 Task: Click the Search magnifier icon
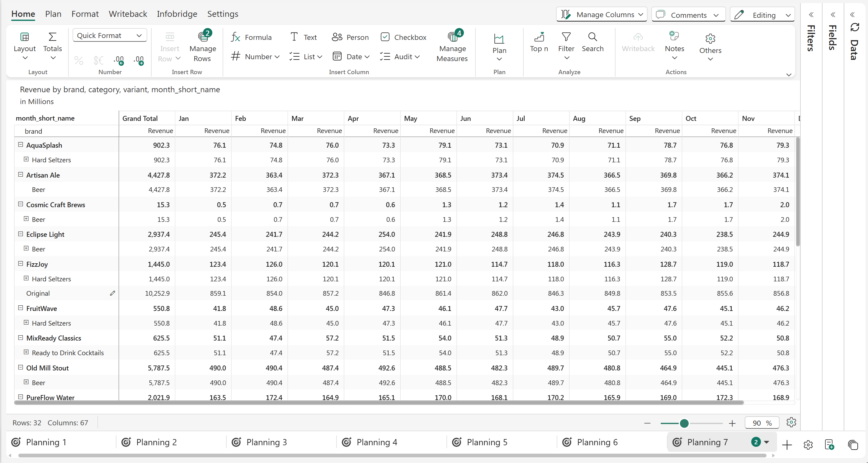pos(592,36)
